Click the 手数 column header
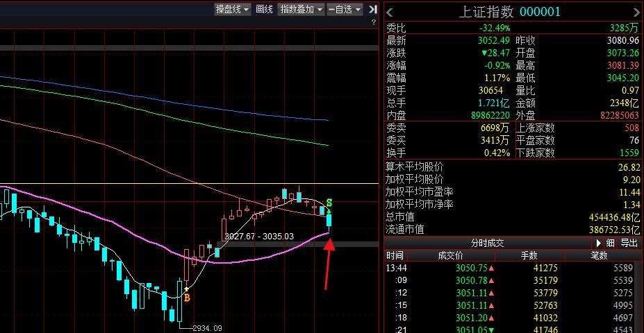 point(529,255)
